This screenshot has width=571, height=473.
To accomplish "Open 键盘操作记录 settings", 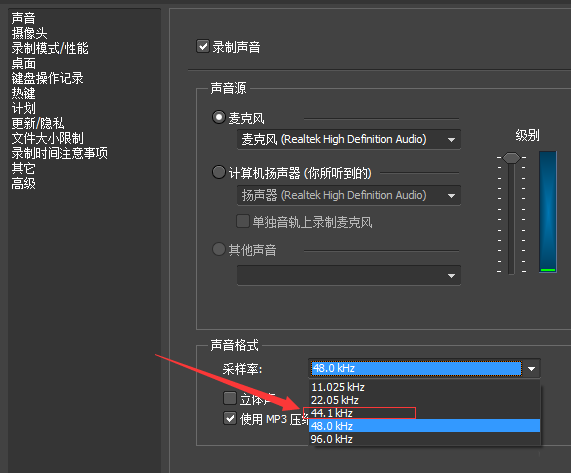I will point(47,78).
